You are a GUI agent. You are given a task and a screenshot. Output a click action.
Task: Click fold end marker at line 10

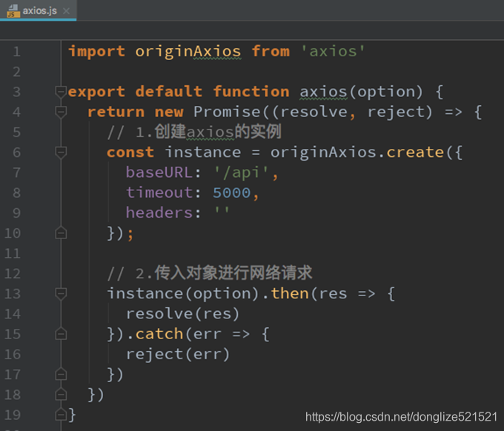[x=61, y=233]
